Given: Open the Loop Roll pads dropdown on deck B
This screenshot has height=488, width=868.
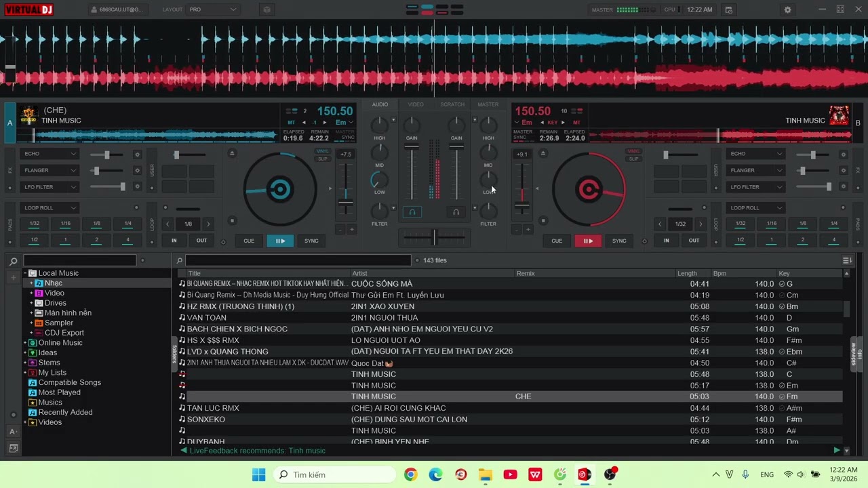Looking at the screenshot, I should coord(755,208).
